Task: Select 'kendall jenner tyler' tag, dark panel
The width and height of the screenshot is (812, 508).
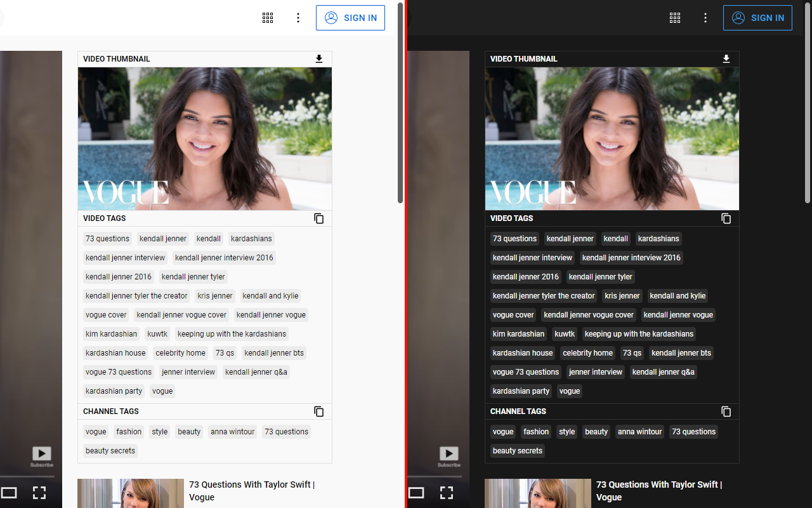Action: point(600,277)
